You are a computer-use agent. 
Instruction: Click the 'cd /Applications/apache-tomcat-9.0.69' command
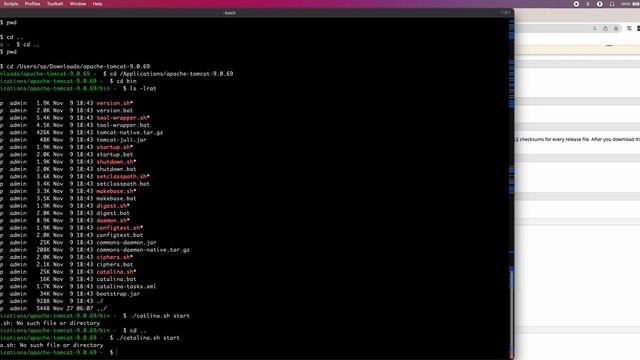[x=171, y=73]
